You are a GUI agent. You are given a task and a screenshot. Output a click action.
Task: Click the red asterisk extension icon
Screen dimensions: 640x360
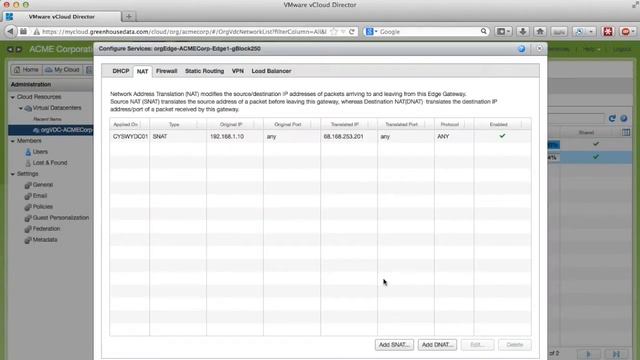point(608,31)
